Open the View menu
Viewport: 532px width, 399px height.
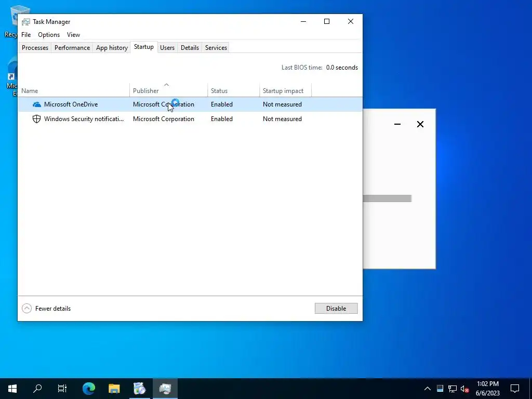coord(73,35)
